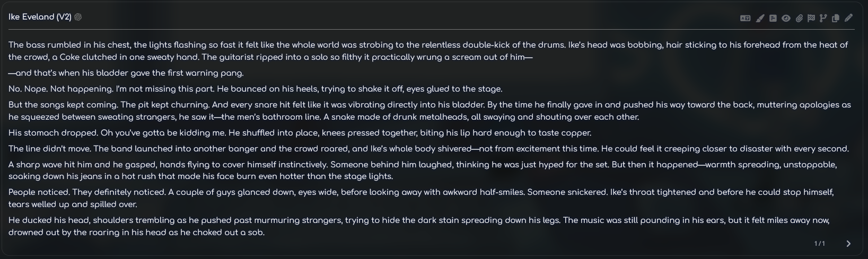Click the copy message icon
Image resolution: width=868 pixels, height=259 pixels.
tap(836, 18)
